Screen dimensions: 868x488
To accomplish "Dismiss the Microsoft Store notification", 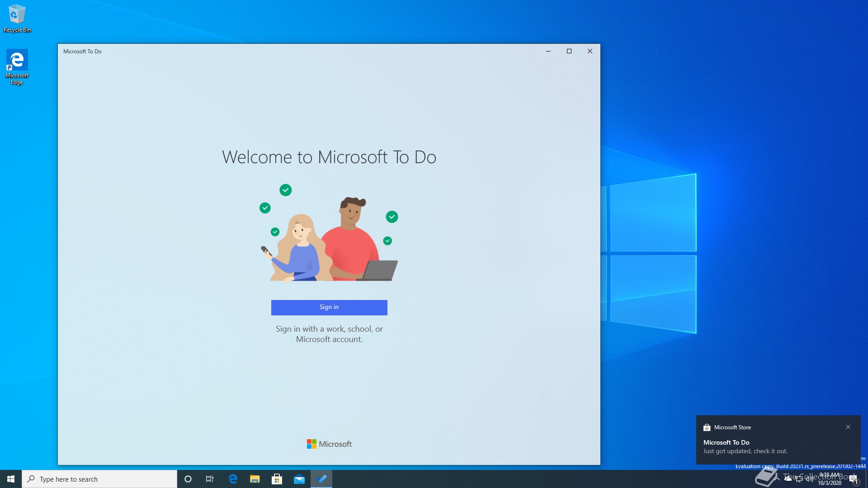I will tap(848, 427).
